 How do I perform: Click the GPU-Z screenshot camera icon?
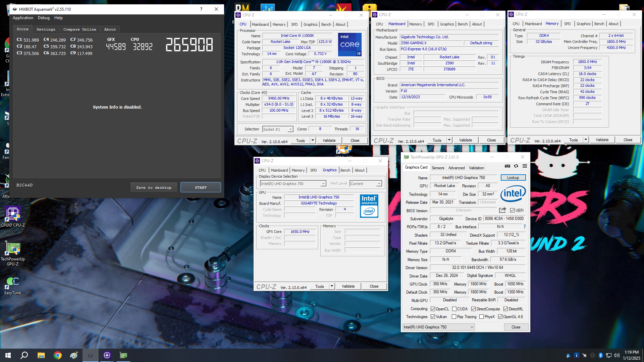507,166
